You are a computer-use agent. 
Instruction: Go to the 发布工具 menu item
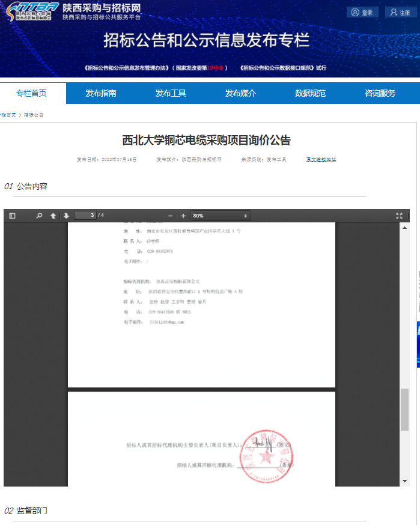click(171, 93)
